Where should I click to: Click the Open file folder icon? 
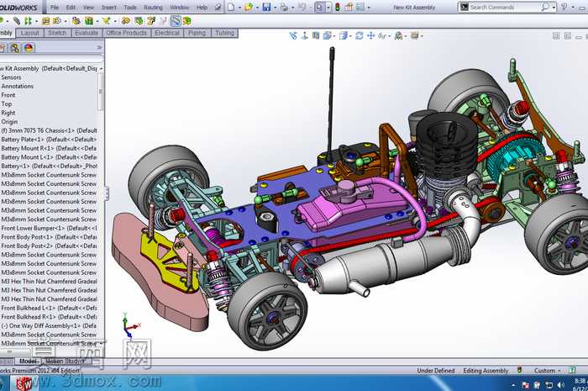tap(249, 7)
